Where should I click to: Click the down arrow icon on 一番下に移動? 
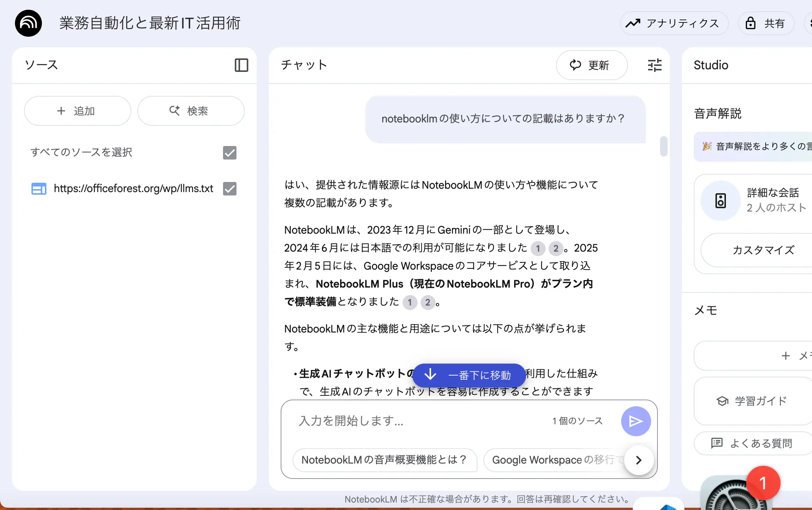(430, 374)
